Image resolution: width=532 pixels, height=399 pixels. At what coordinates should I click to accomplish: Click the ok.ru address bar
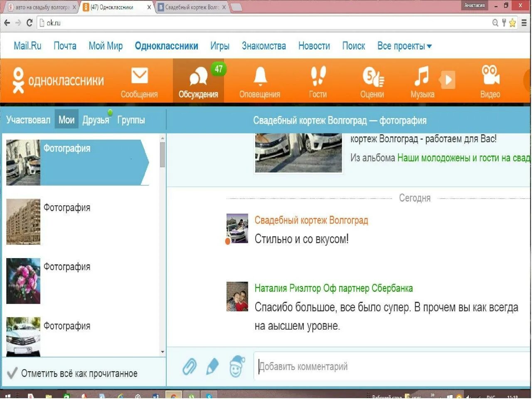(x=266, y=23)
